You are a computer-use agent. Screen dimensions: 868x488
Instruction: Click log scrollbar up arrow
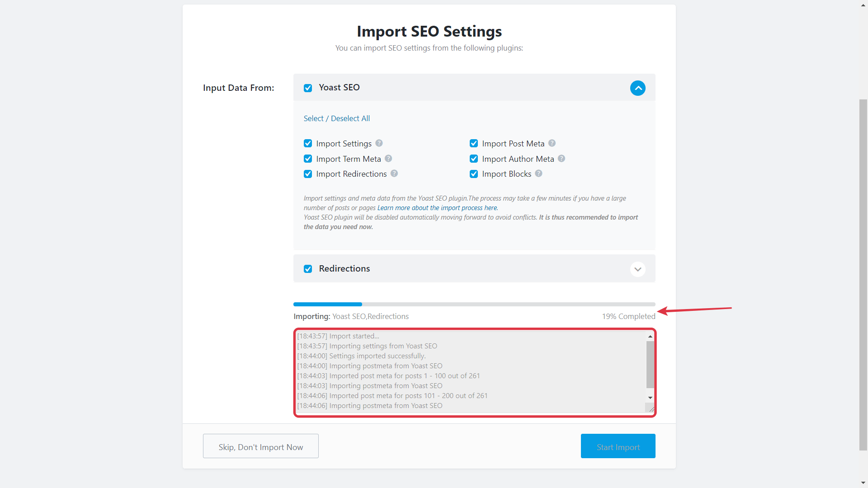point(650,336)
